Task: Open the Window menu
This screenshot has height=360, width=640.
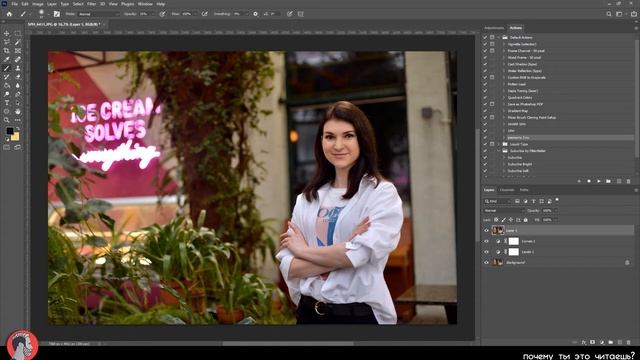Action: click(145, 4)
